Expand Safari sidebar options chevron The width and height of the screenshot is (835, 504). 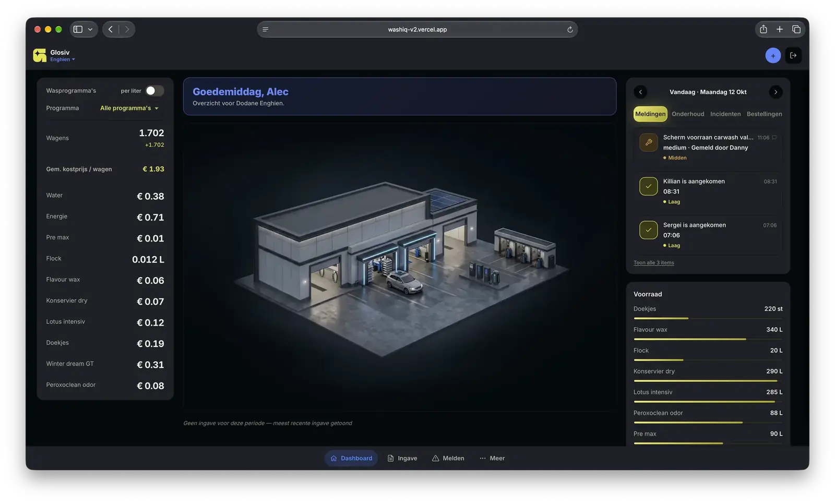pos(90,29)
